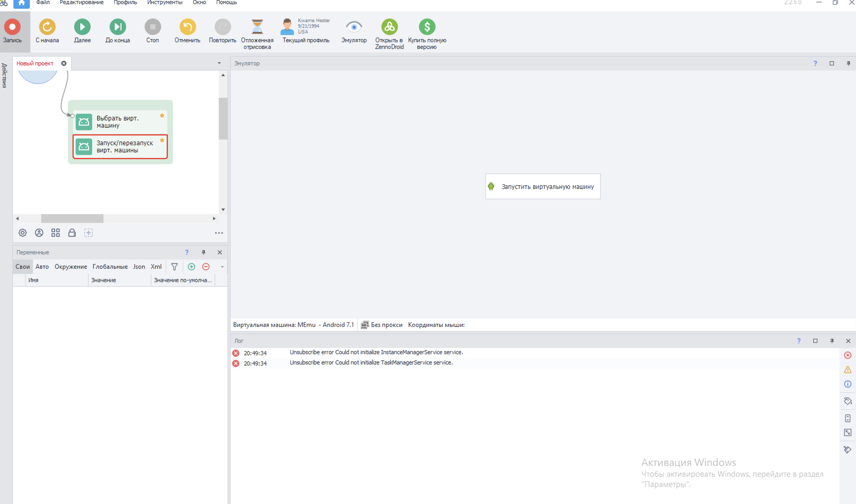Toggle warning filter in the log sidebar
This screenshot has width=856, height=504.
(848, 370)
